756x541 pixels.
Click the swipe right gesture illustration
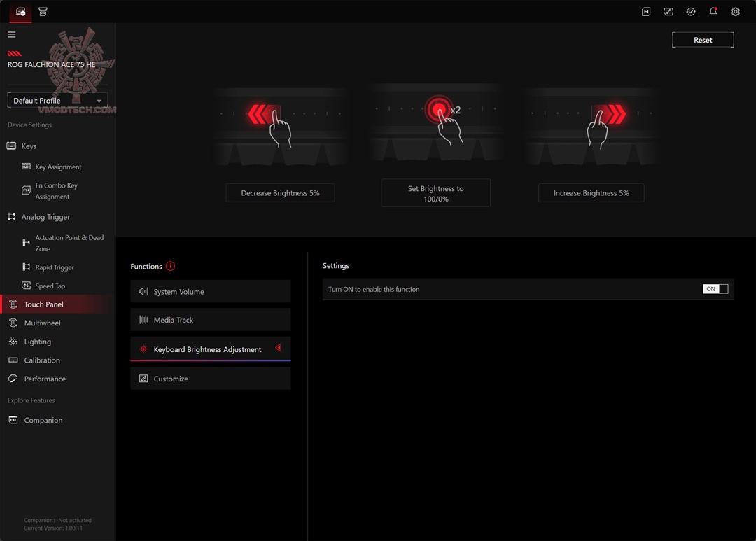coord(591,127)
